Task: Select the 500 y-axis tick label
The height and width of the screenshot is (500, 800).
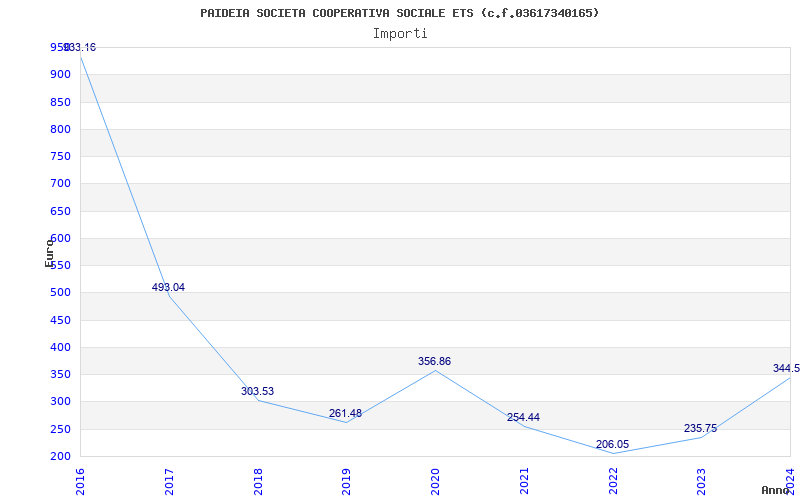Action: 60,293
